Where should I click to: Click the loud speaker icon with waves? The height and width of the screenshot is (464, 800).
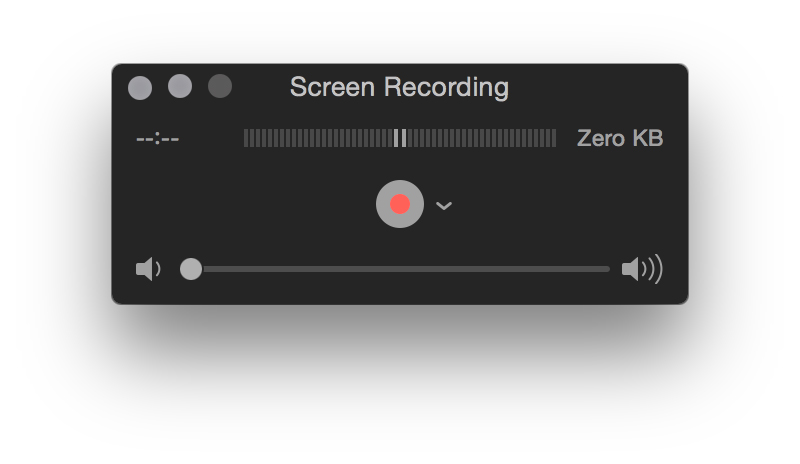pyautogui.click(x=641, y=269)
